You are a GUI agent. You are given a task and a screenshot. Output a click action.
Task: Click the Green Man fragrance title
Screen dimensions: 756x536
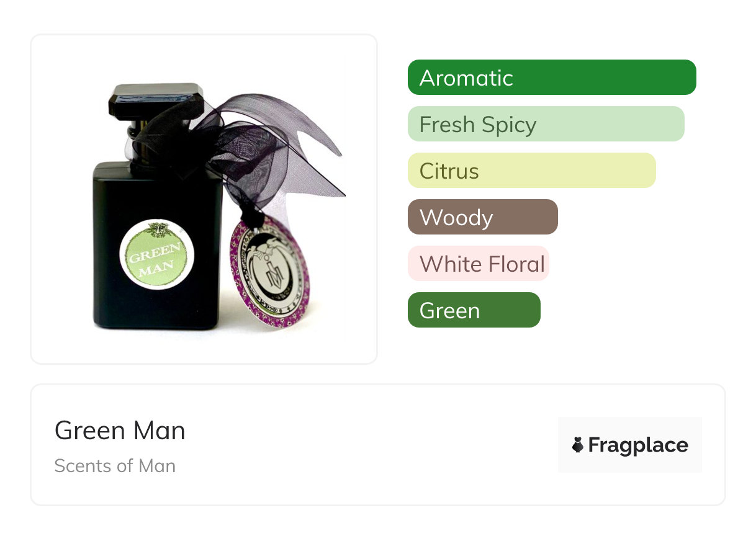pyautogui.click(x=120, y=431)
